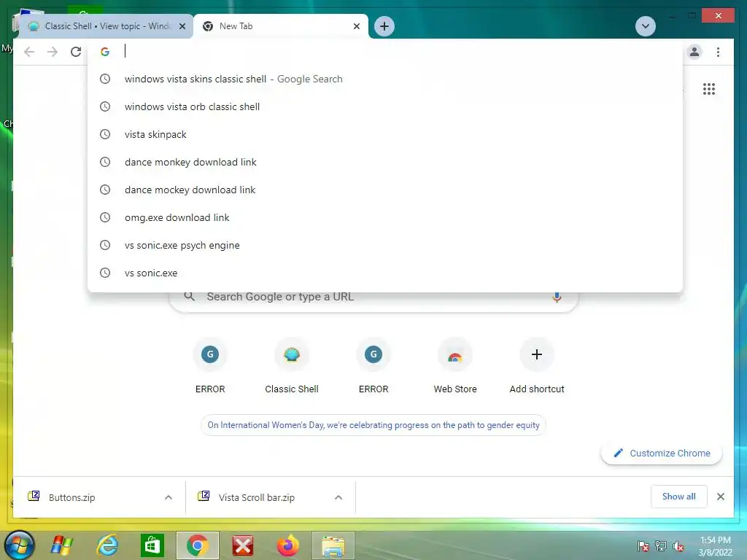The image size is (747, 560).
Task: Open the taskbar clock and date
Action: click(715, 546)
